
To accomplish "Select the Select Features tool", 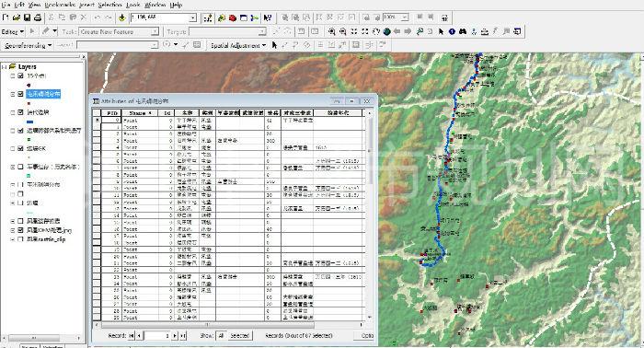I will (420, 31).
